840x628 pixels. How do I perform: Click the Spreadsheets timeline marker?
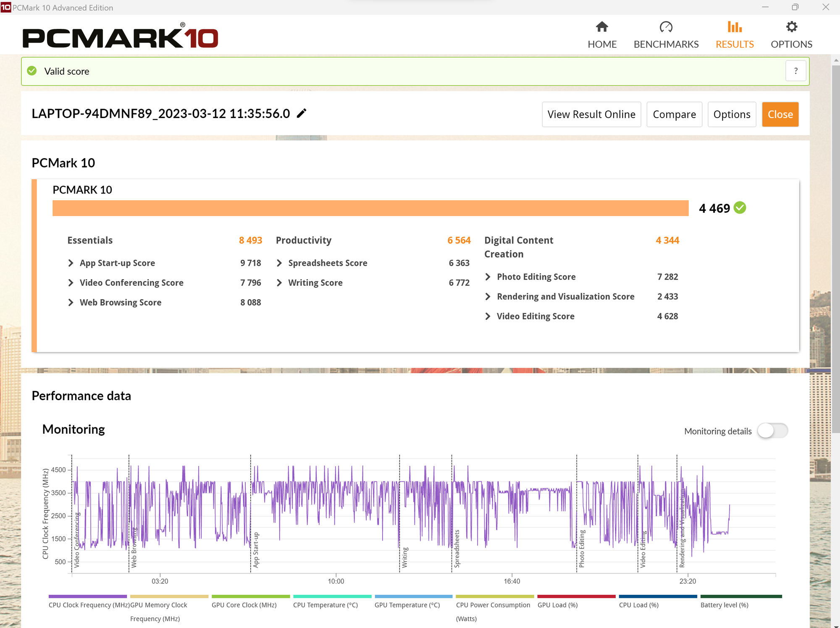click(x=457, y=549)
